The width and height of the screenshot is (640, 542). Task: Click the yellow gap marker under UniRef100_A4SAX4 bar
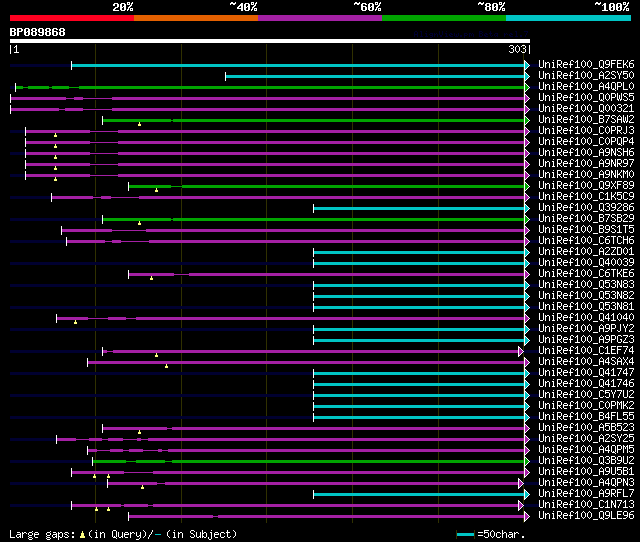pyautogui.click(x=167, y=366)
